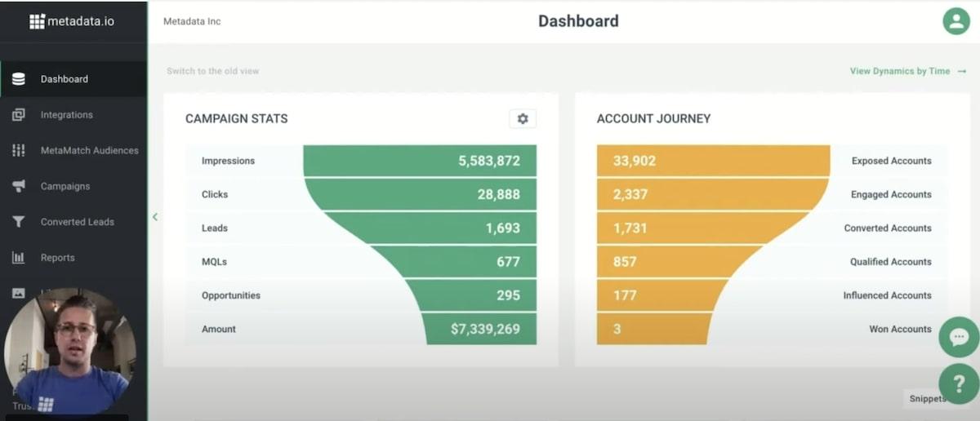Click the Exposed Accounts value 33,902

(635, 161)
